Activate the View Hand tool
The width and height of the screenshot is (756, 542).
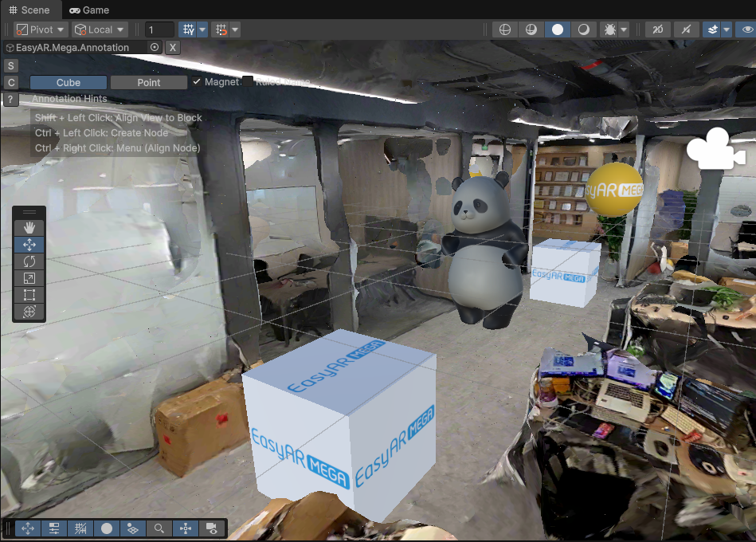[x=29, y=227]
